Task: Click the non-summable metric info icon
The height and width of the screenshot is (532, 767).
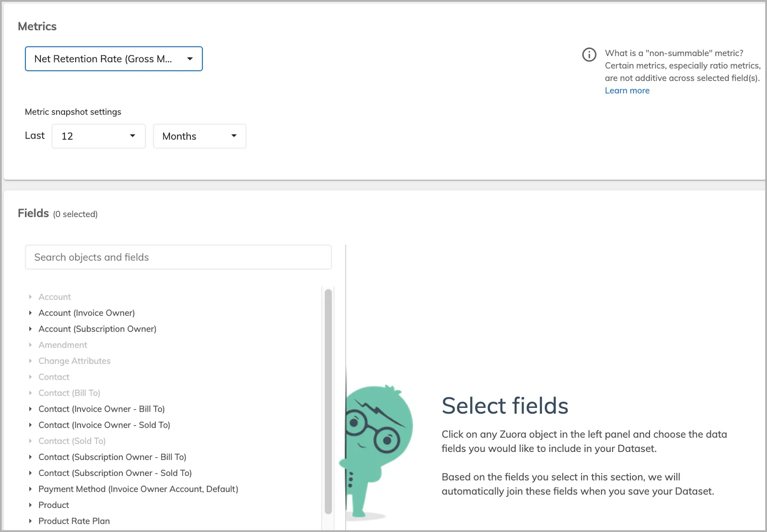Action: coord(589,55)
